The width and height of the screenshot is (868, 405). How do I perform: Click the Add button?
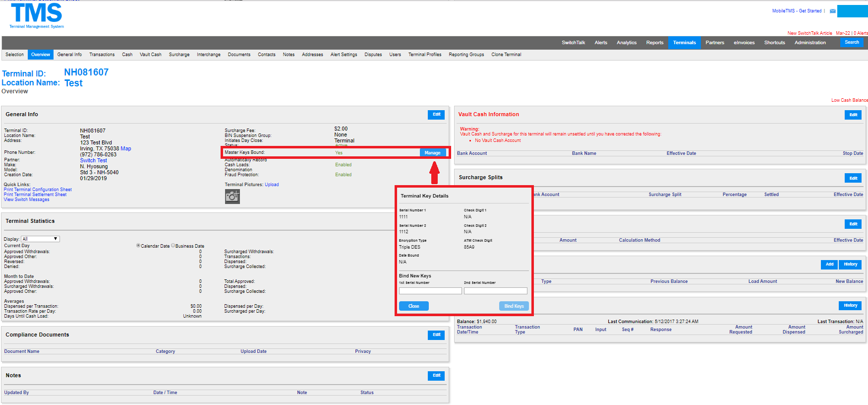[829, 265]
